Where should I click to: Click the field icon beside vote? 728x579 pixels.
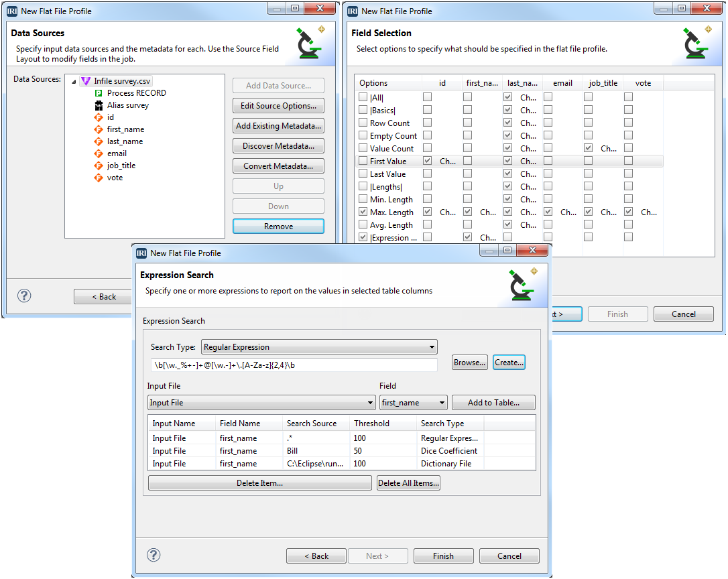tap(99, 178)
